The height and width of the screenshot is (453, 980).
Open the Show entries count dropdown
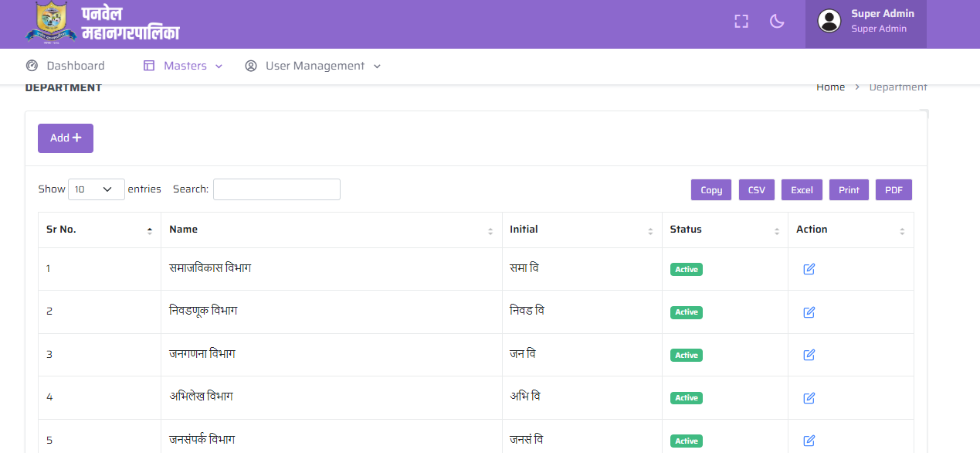pos(96,189)
